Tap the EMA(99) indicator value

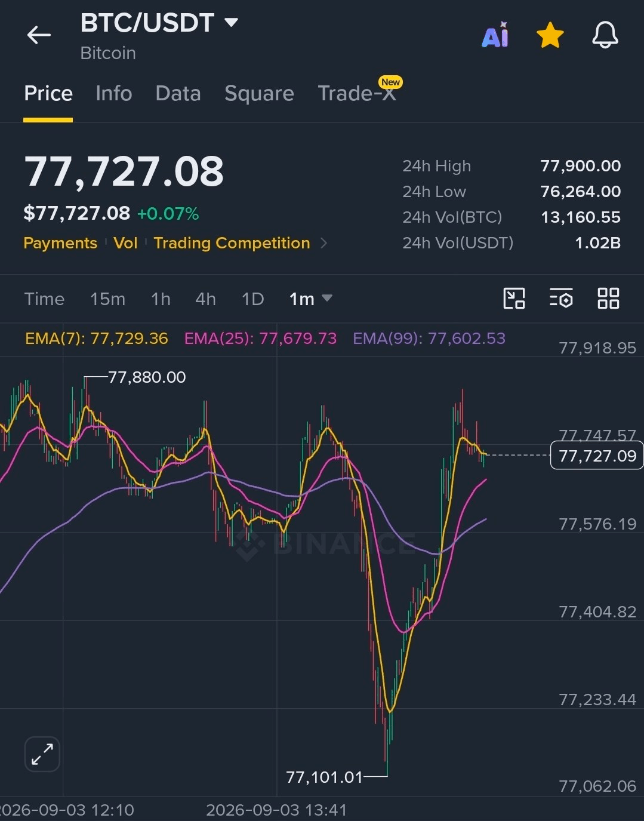coord(429,339)
